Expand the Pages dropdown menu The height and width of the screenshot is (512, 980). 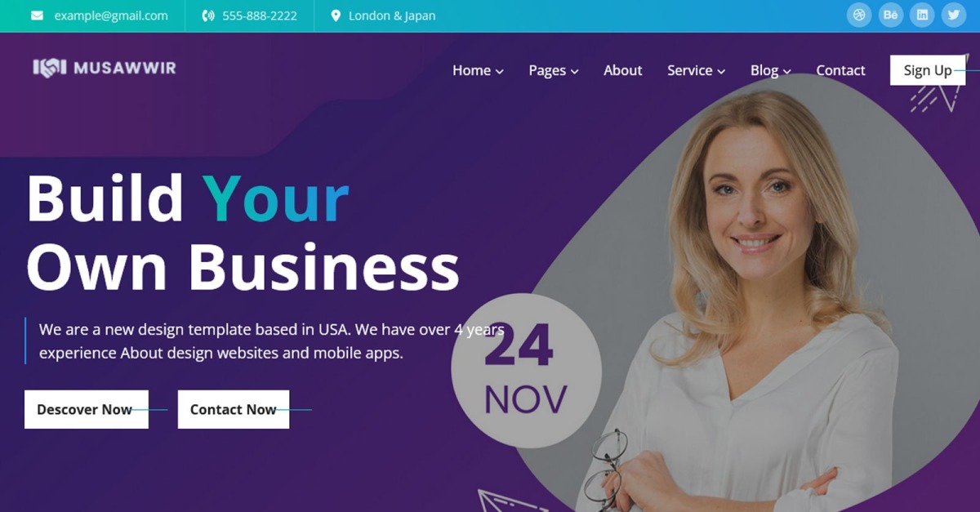[553, 70]
